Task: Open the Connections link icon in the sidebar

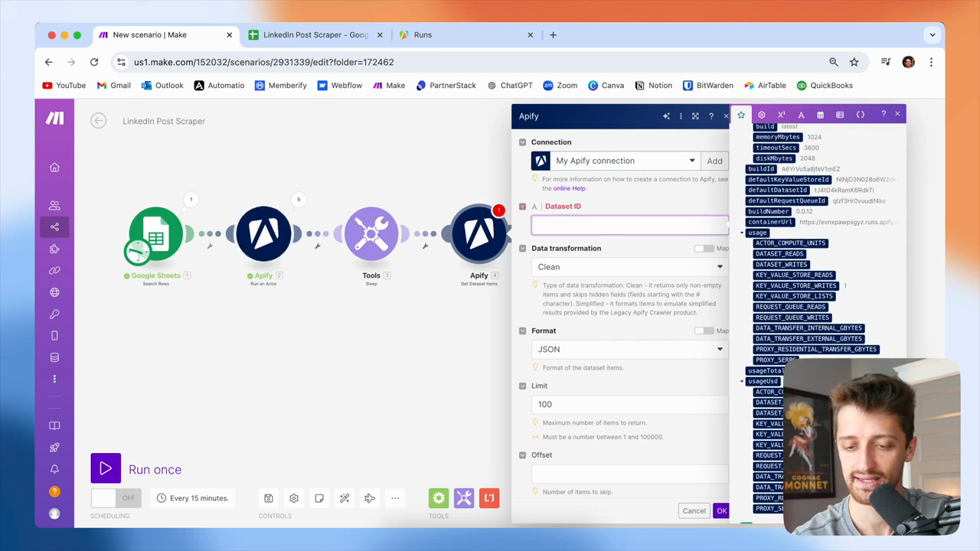Action: coord(54,270)
